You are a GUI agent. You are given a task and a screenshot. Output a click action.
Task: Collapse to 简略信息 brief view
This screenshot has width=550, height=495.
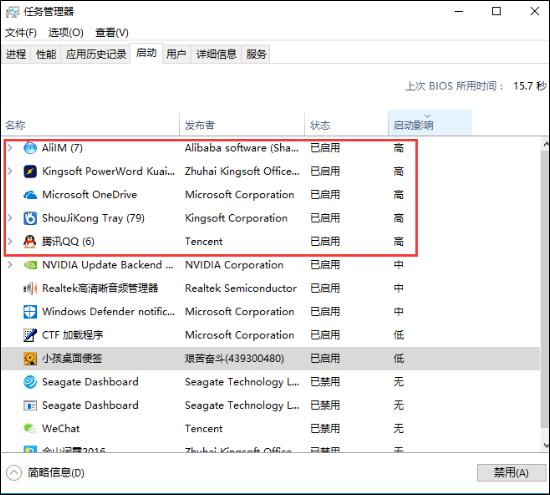[x=45, y=473]
